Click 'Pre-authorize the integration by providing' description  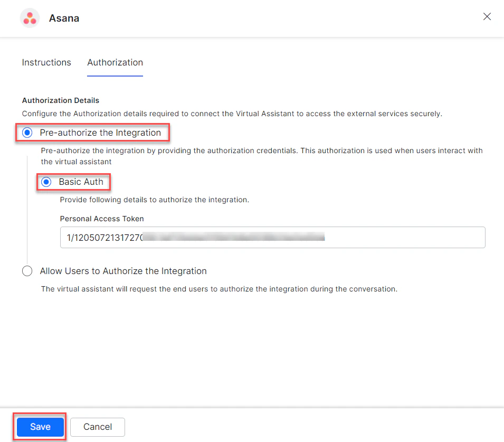262,156
